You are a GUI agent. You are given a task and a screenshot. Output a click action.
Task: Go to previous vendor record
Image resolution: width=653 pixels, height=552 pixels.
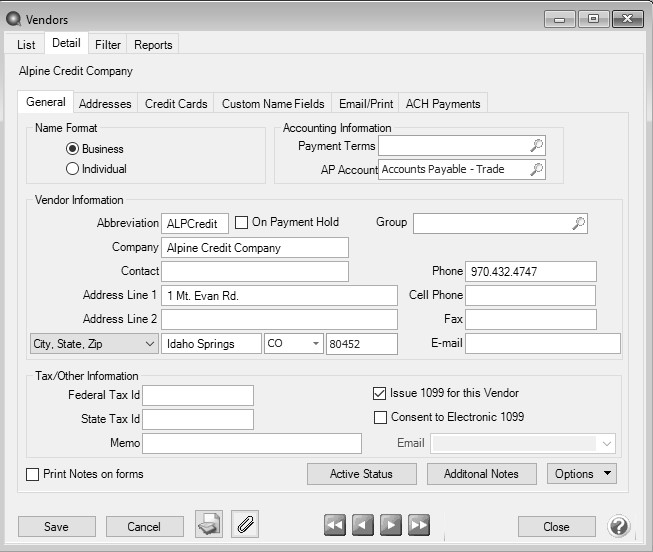click(363, 525)
